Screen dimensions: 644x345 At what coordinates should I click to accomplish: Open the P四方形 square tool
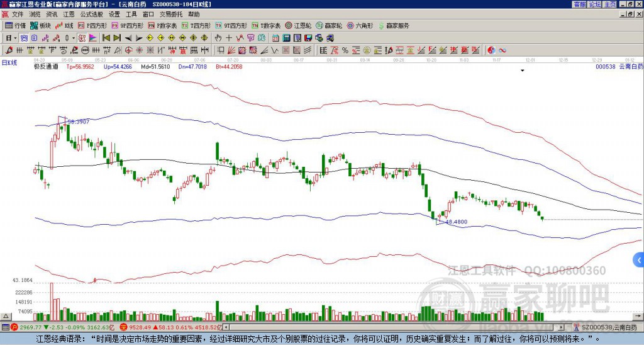[x=92, y=25]
